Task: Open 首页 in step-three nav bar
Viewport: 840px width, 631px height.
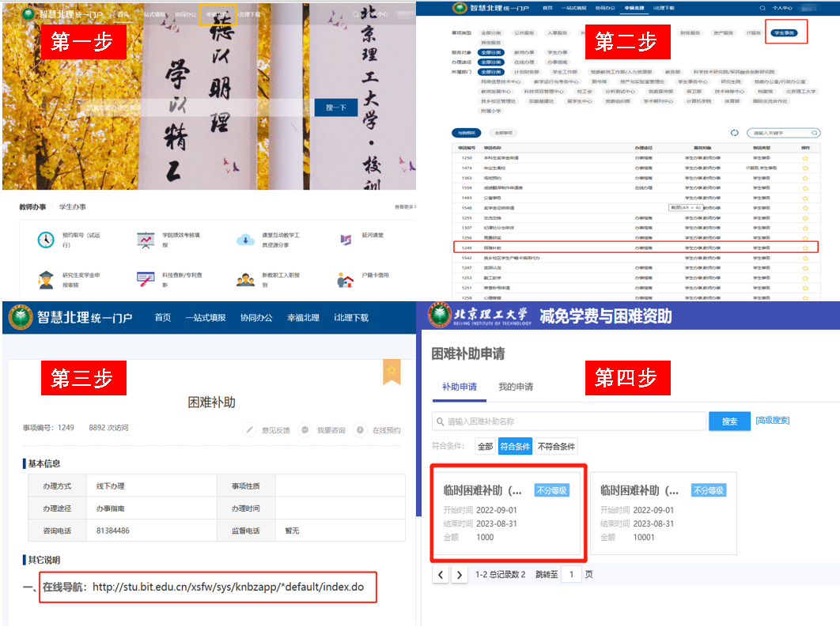Action: tap(163, 318)
